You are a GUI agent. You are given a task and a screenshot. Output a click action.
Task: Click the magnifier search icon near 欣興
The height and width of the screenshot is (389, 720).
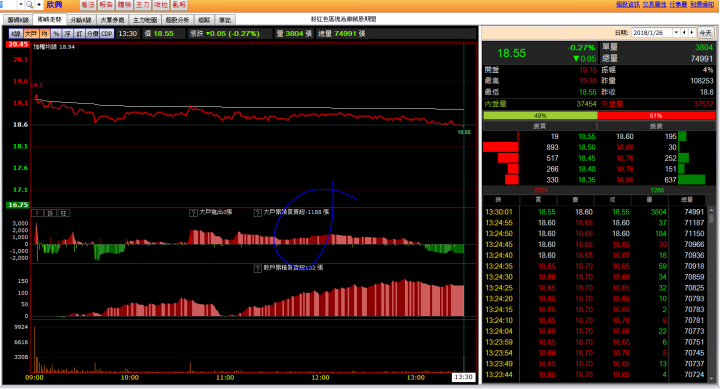[x=29, y=5]
